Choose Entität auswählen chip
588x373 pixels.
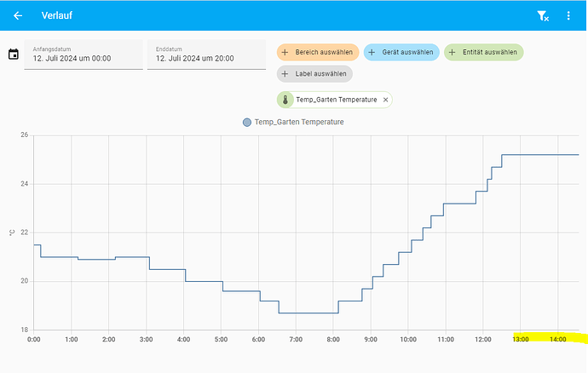point(484,52)
